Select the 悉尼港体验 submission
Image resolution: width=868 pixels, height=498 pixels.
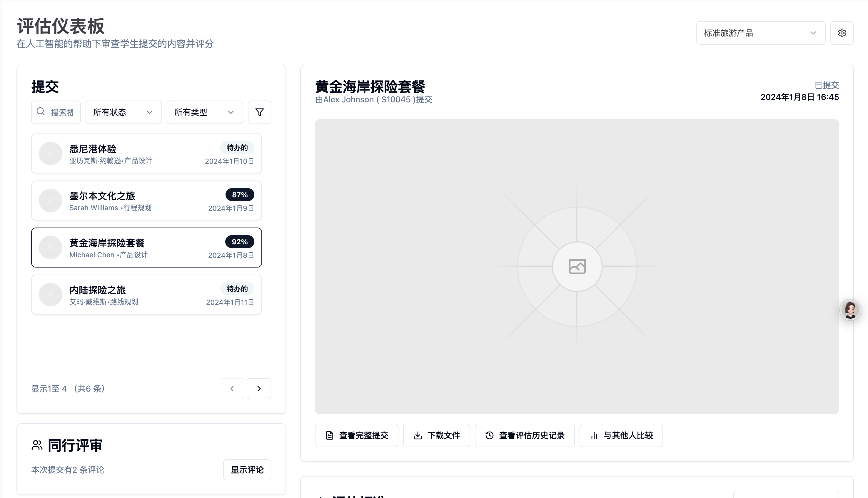[146, 153]
